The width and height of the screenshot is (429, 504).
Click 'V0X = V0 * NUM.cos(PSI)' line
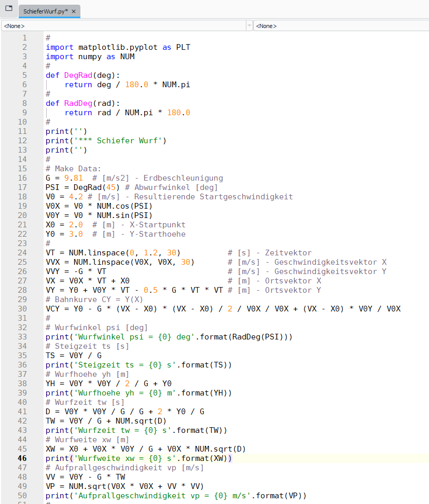click(99, 206)
